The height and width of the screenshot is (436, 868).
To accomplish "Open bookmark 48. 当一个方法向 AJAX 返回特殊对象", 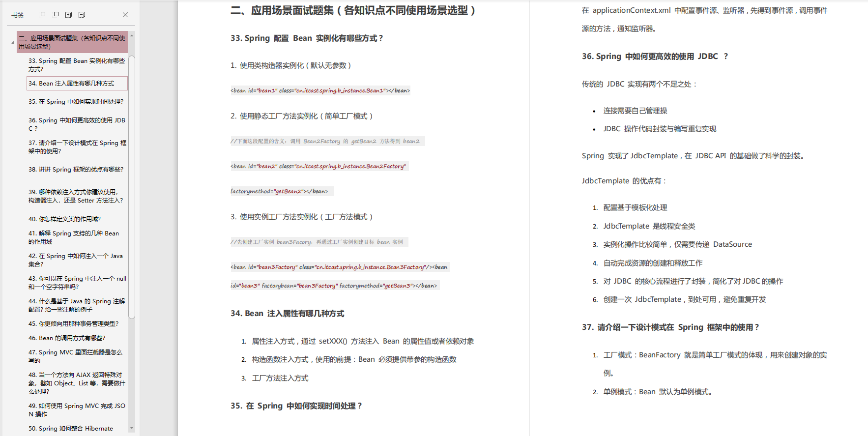I will pyautogui.click(x=77, y=383).
